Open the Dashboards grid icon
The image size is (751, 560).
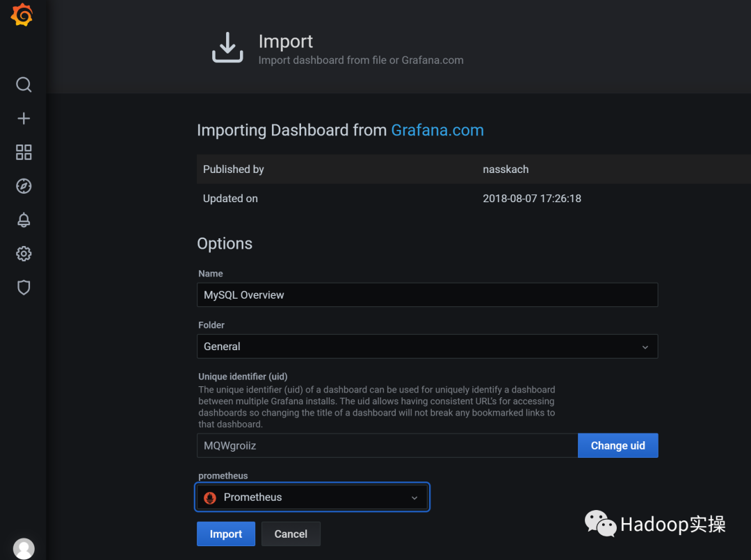pos(24,152)
